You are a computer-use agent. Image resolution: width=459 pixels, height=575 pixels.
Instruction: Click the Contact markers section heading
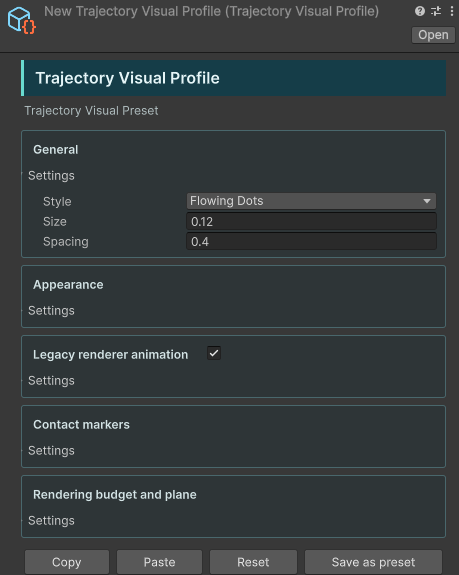click(x=81, y=425)
